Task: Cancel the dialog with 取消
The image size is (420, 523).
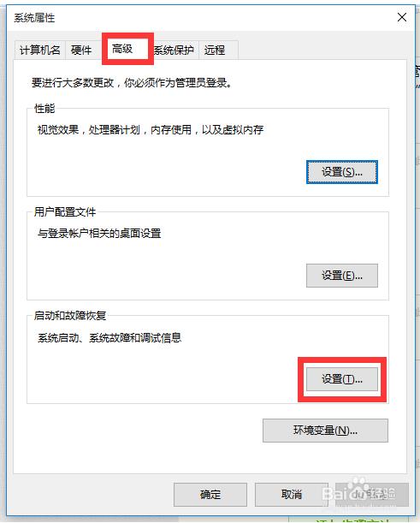Action: pos(292,494)
